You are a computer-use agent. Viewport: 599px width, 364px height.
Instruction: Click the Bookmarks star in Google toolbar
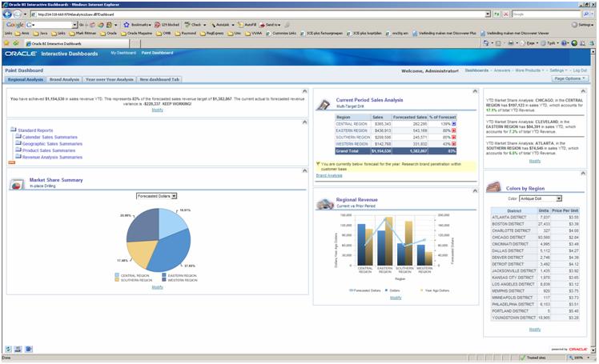point(127,25)
